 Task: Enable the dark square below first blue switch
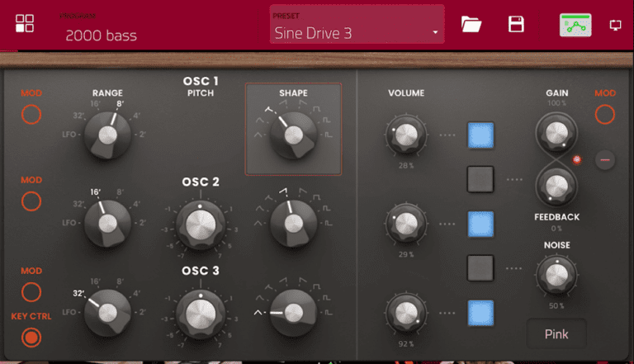click(480, 178)
